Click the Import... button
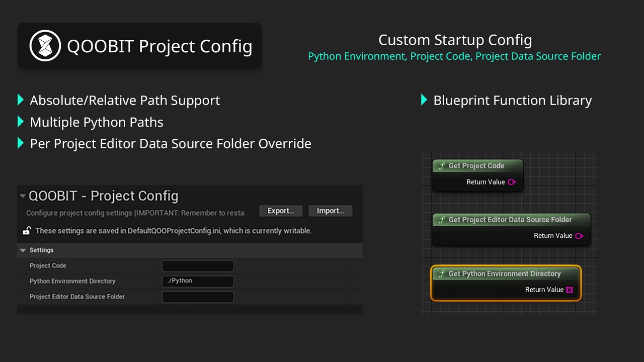The height and width of the screenshot is (362, 644). (331, 211)
